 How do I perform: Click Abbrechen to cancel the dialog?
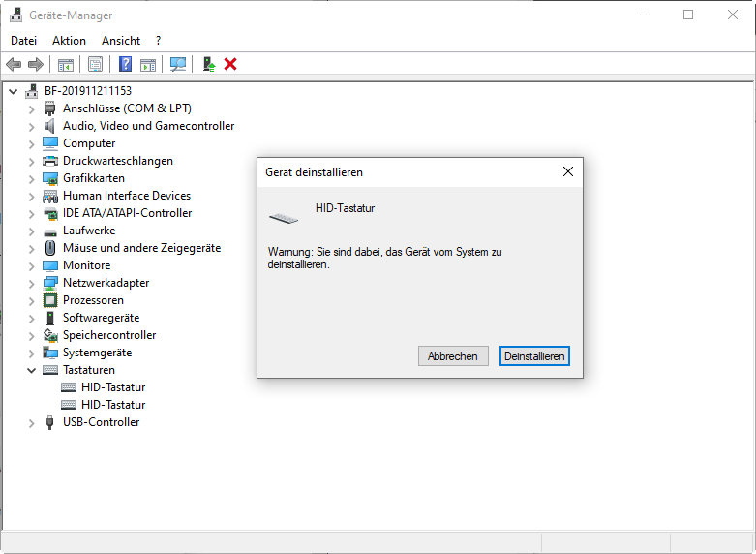[x=453, y=356]
